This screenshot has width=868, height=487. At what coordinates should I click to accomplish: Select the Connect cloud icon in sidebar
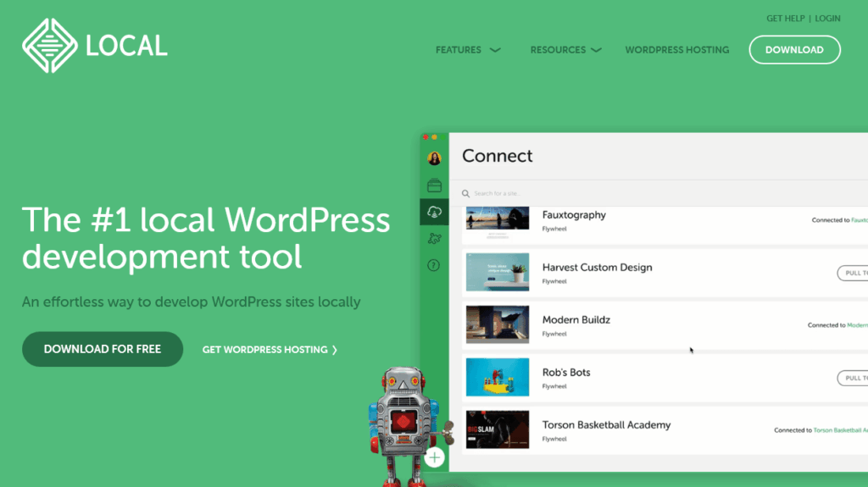tap(434, 212)
